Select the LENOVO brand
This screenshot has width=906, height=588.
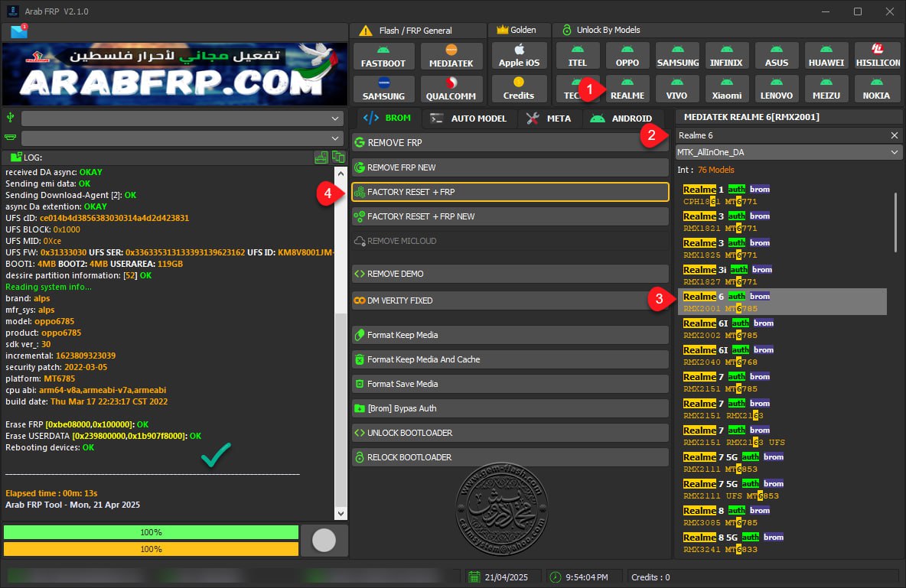click(777, 89)
